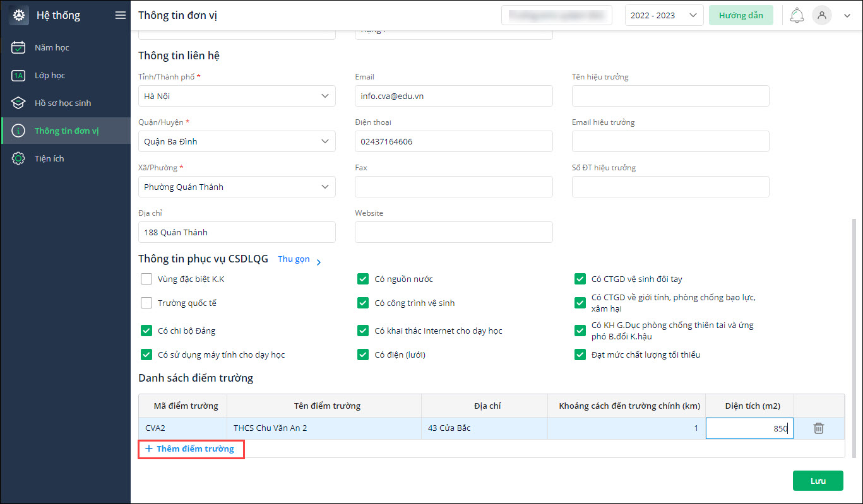Click the plus icon of Thêm điểm trường
Image resolution: width=863 pixels, height=504 pixels.
coord(149,449)
